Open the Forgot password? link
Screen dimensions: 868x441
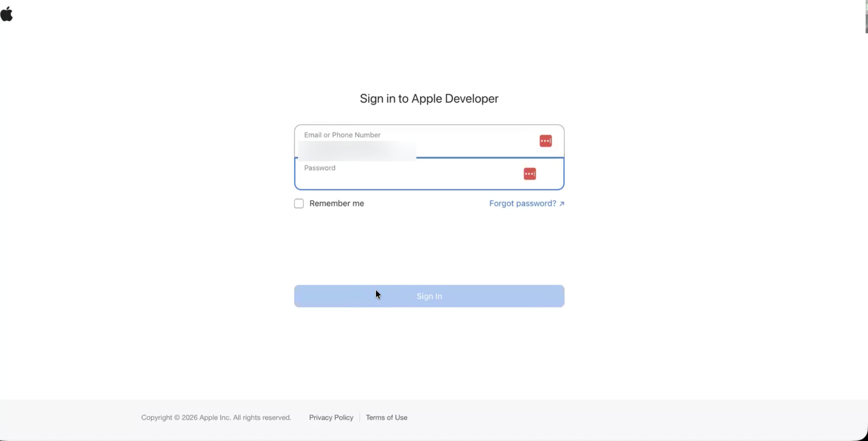tap(527, 204)
